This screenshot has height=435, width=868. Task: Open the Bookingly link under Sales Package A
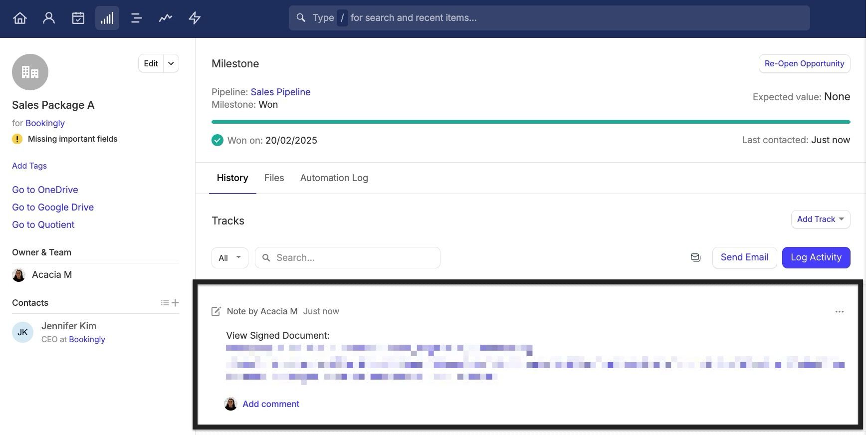coord(45,123)
